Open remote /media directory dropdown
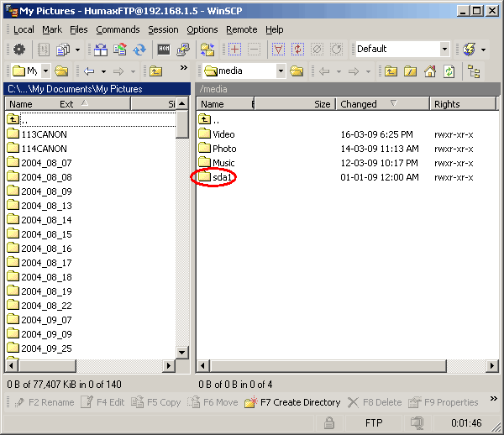The width and height of the screenshot is (504, 435). tap(281, 71)
